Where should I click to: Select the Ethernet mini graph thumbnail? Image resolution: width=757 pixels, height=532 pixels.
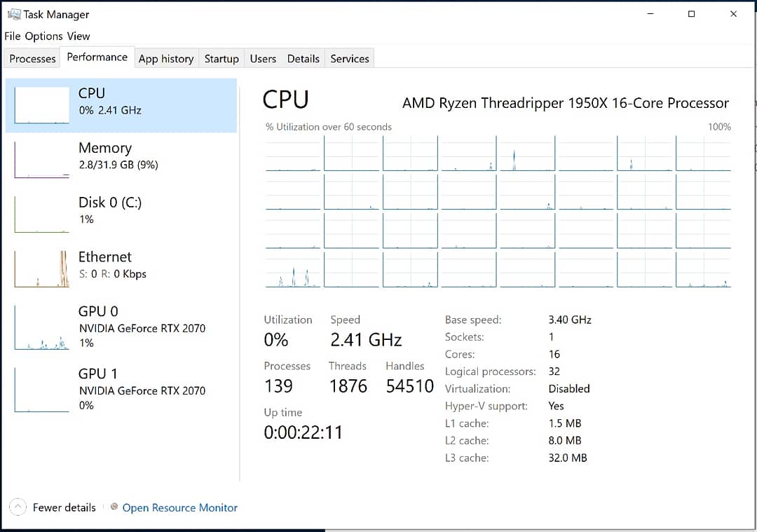point(42,269)
